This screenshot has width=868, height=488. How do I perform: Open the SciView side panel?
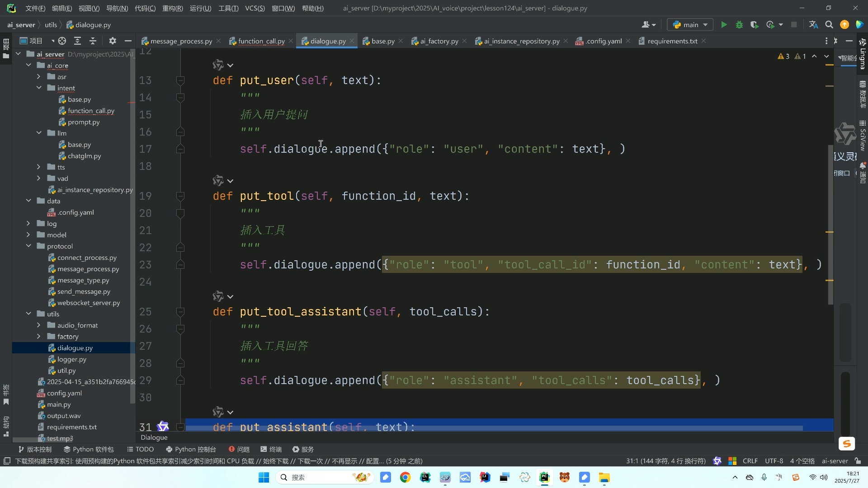tap(863, 135)
